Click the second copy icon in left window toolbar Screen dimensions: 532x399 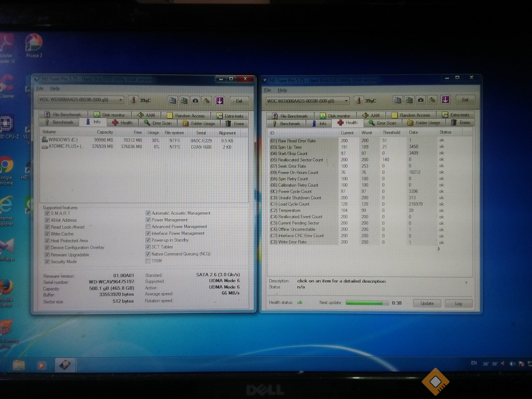coord(184,100)
